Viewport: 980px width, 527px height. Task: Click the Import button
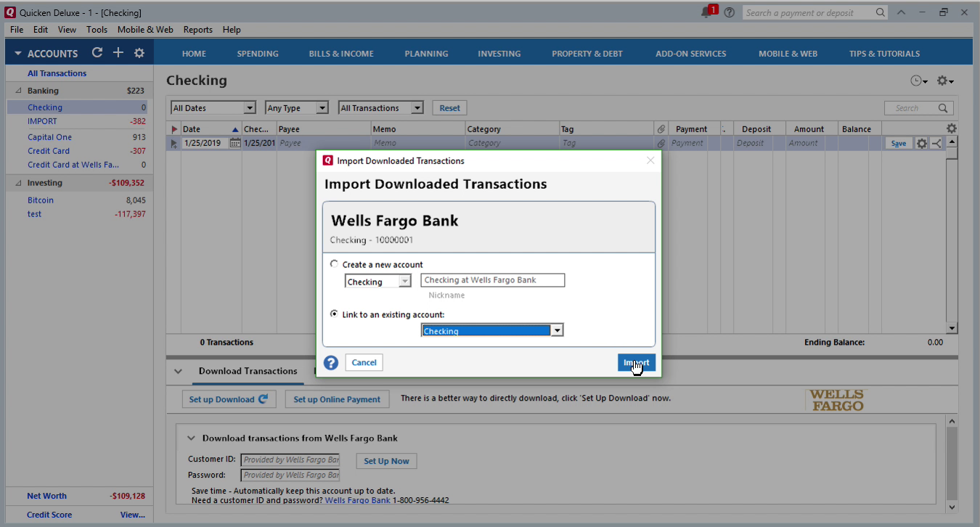[x=637, y=362]
